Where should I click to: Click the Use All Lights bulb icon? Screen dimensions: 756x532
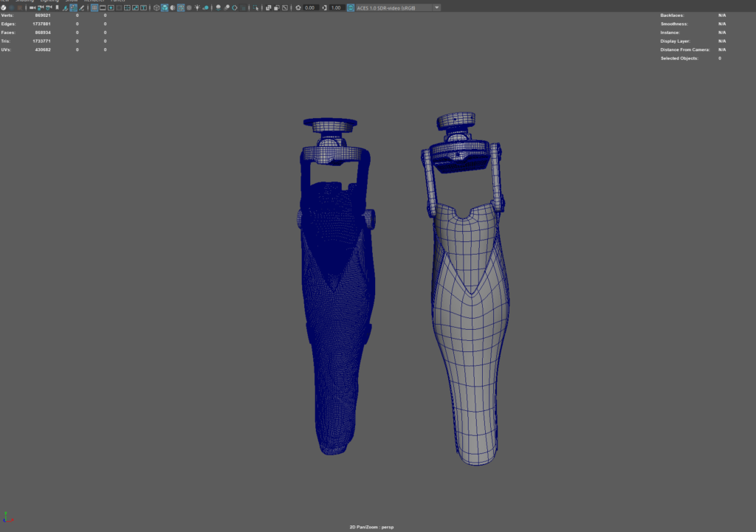pyautogui.click(x=198, y=7)
